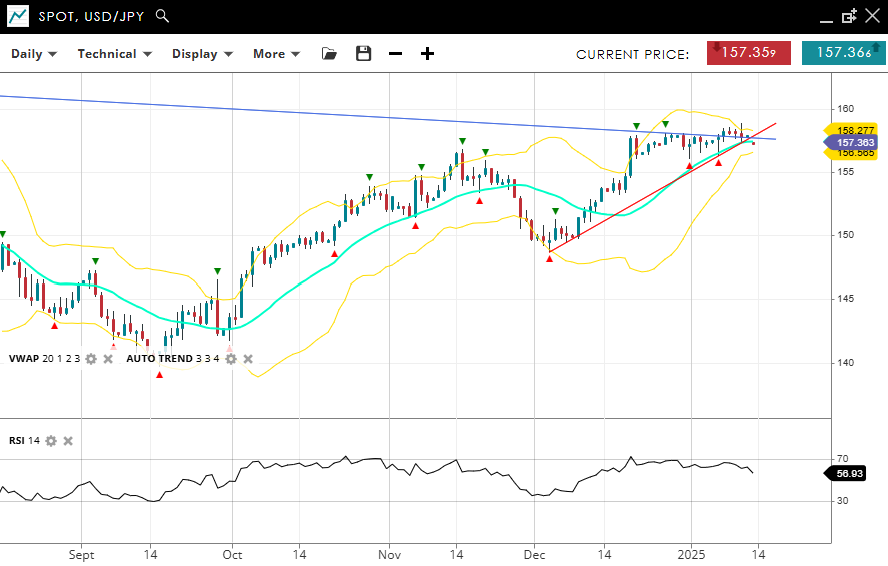The image size is (888, 566).
Task: Open the Technical indicators dropdown
Action: click(114, 54)
